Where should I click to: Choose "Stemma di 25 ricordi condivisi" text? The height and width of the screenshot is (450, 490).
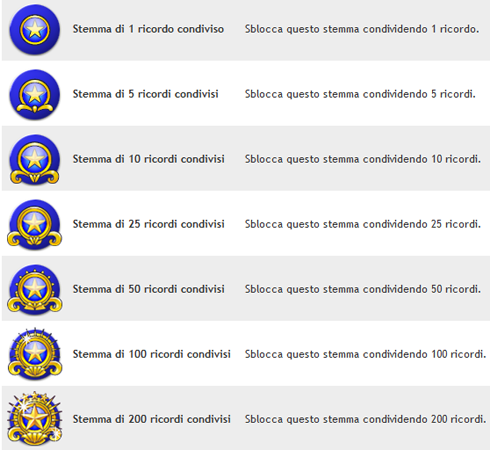pyautogui.click(x=149, y=224)
